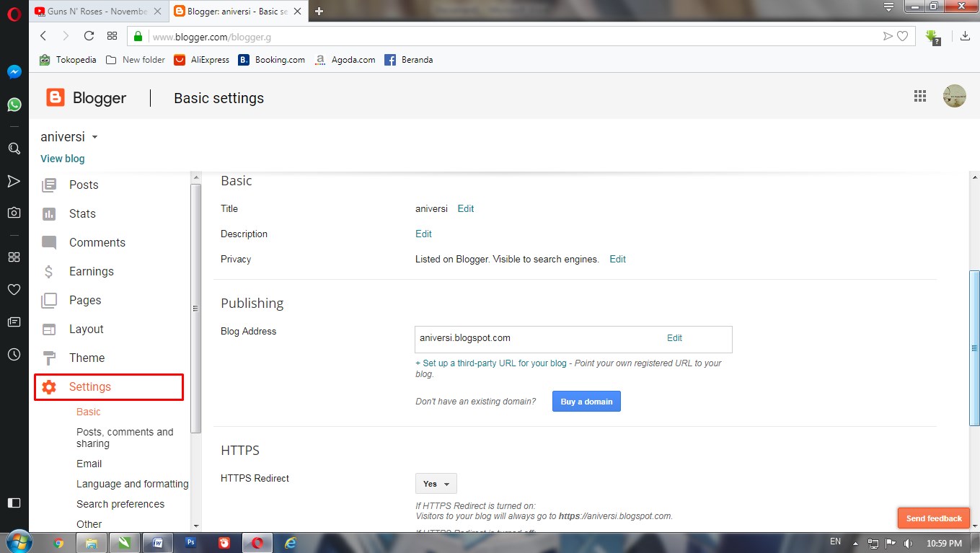The width and height of the screenshot is (980, 553).
Task: Set up a third-party URL link
Action: pyautogui.click(x=491, y=363)
